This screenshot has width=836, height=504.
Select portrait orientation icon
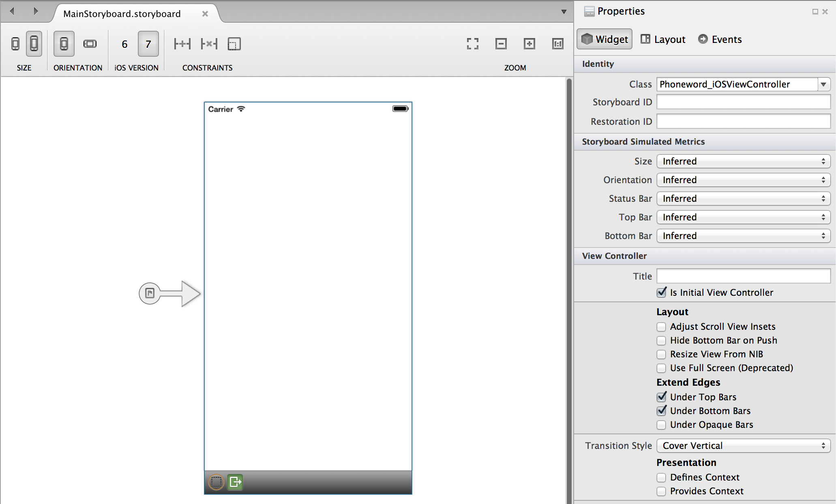(x=64, y=44)
